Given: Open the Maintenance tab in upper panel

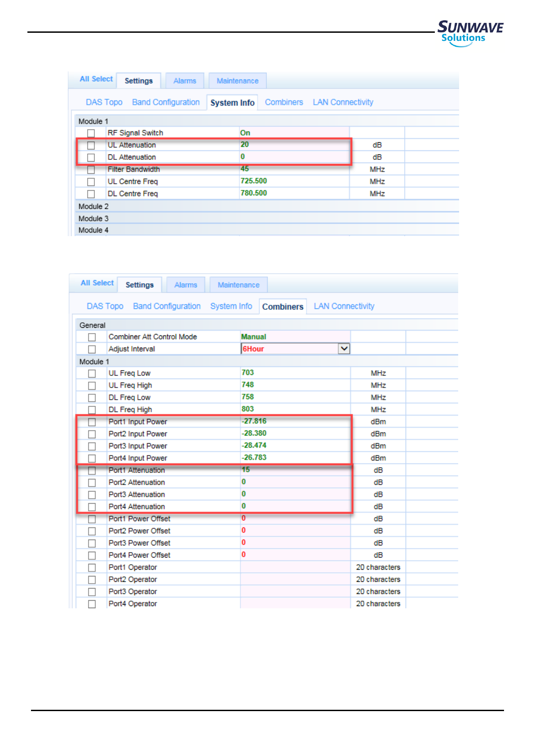Looking at the screenshot, I should coord(238,81).
